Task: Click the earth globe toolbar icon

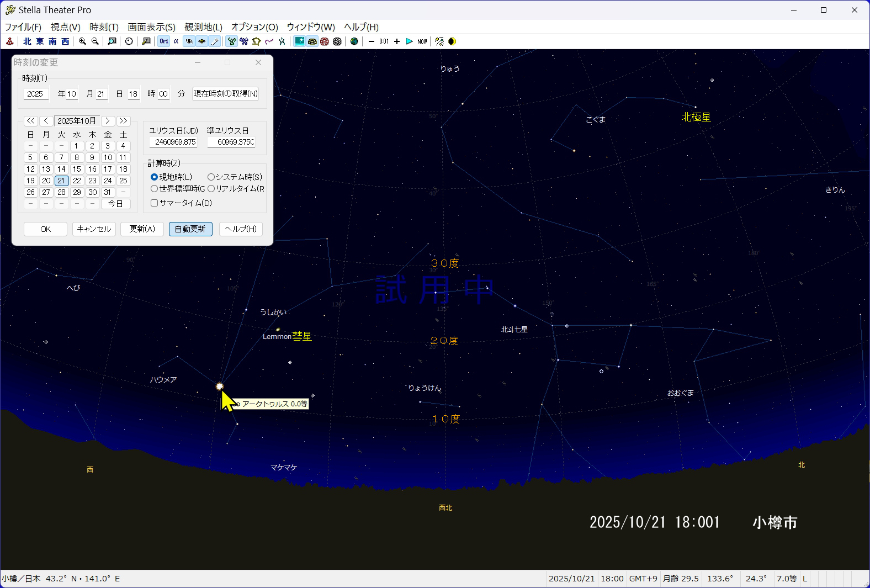Action: tap(354, 41)
